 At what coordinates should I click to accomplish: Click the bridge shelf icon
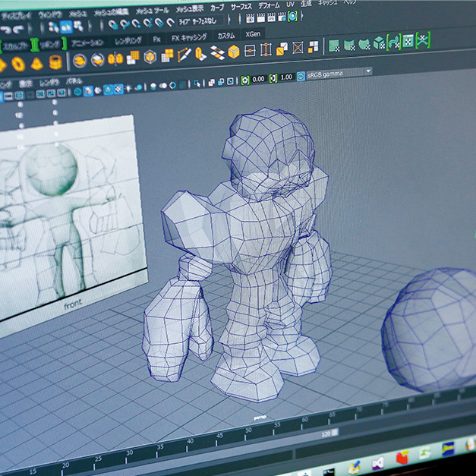217,52
